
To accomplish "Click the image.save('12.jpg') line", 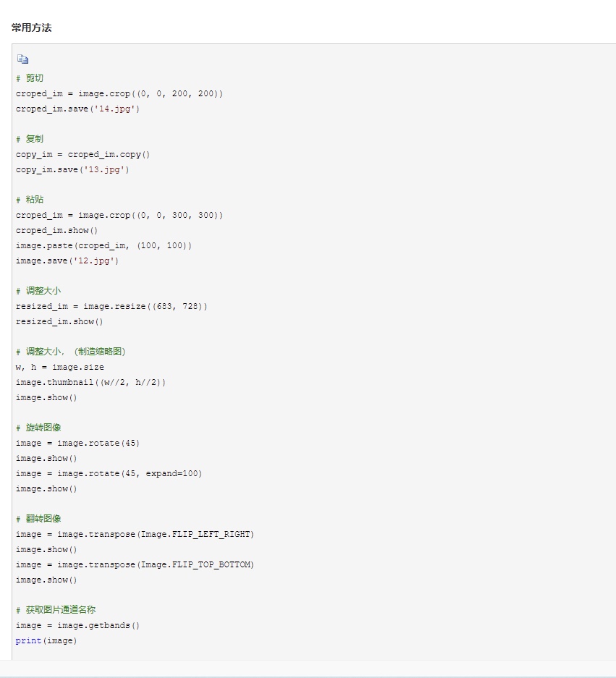I will [67, 260].
